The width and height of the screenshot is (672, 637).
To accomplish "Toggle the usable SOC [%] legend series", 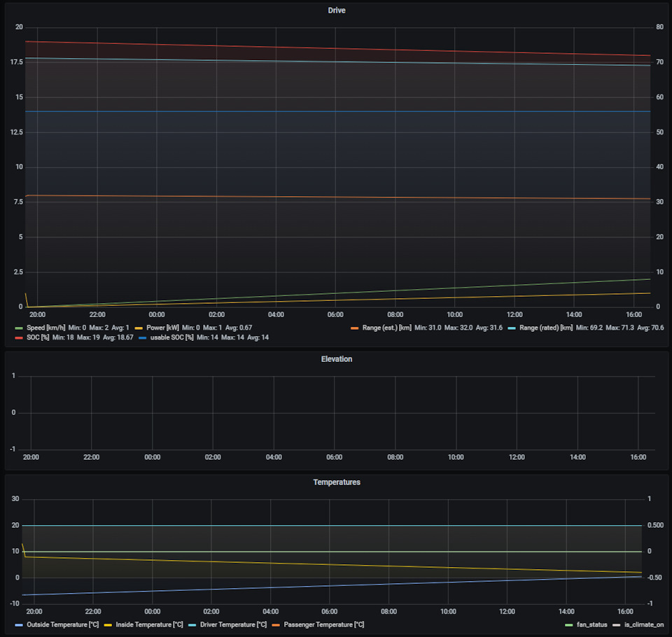I will coord(172,337).
